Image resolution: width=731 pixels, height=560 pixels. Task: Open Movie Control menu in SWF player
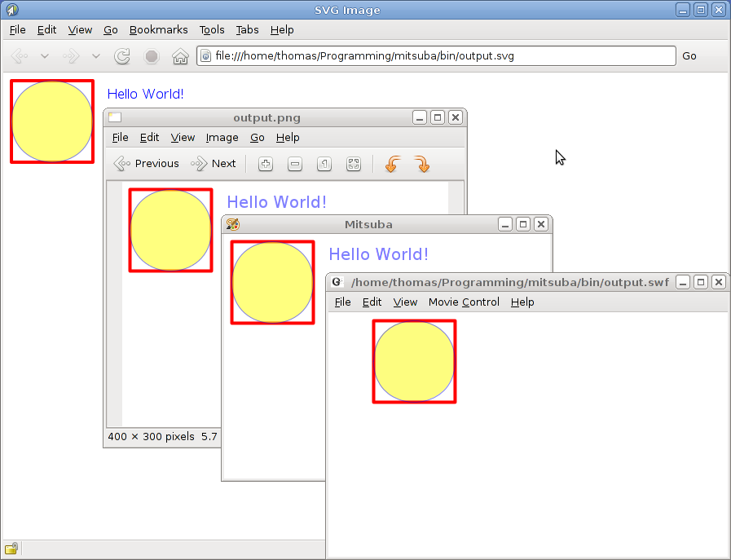coord(464,302)
